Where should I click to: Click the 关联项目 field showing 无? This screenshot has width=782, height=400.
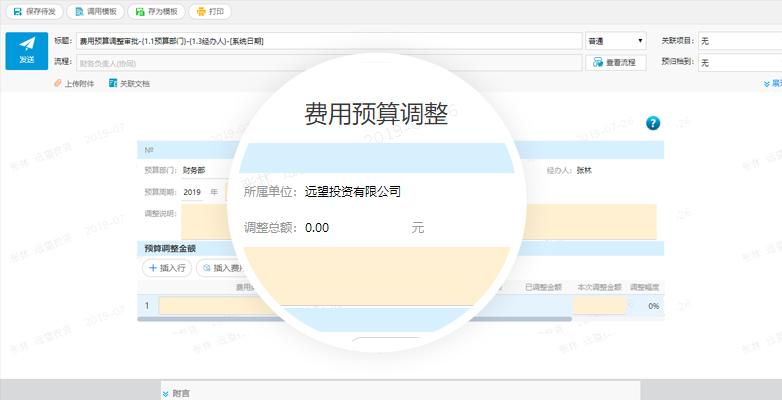pyautogui.click(x=740, y=41)
